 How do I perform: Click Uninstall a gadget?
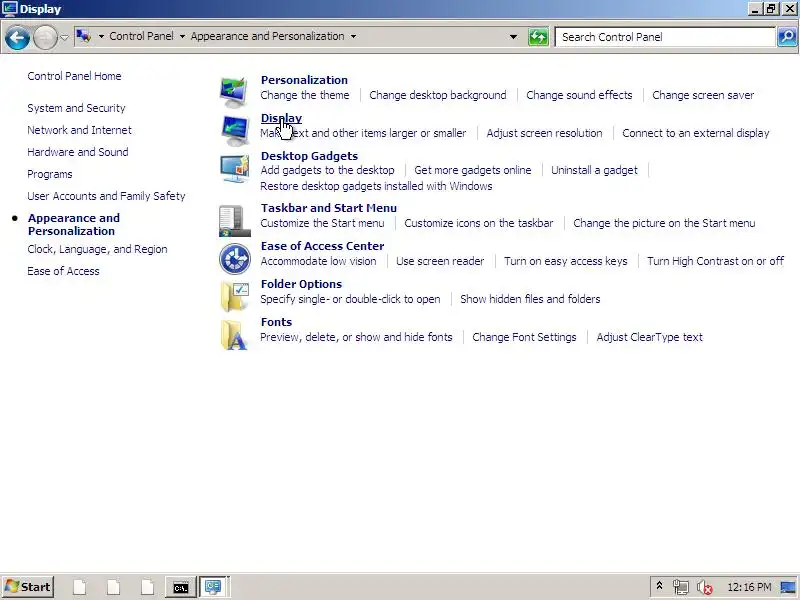(594, 170)
